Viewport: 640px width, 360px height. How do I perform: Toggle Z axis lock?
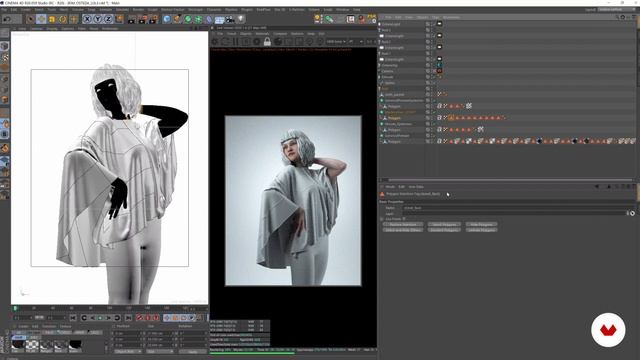pyautogui.click(x=108, y=19)
